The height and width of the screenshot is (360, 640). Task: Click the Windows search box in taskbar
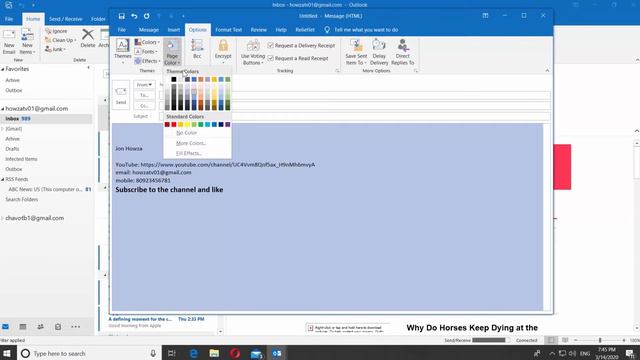pyautogui.click(x=89, y=353)
